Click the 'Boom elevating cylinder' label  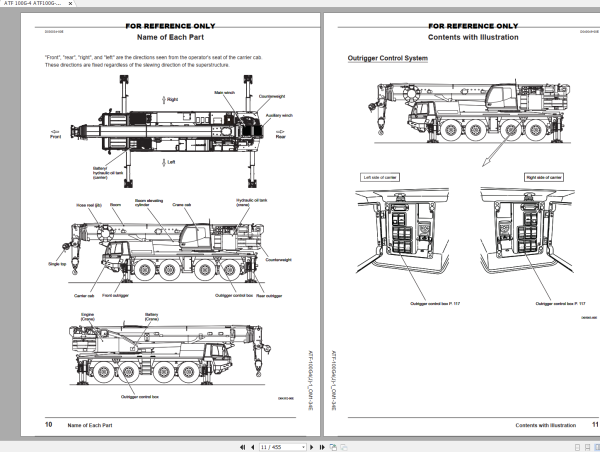point(149,202)
